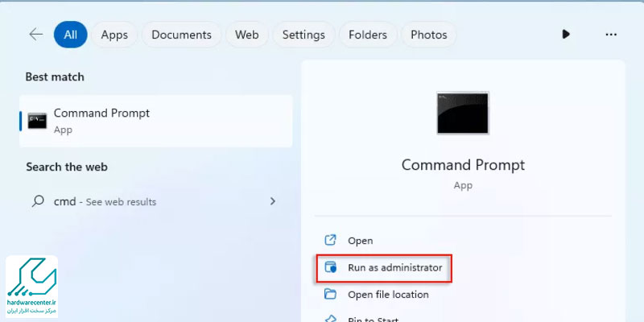Click the magnifier icon beside cmd
The image size is (644, 322).
point(38,201)
